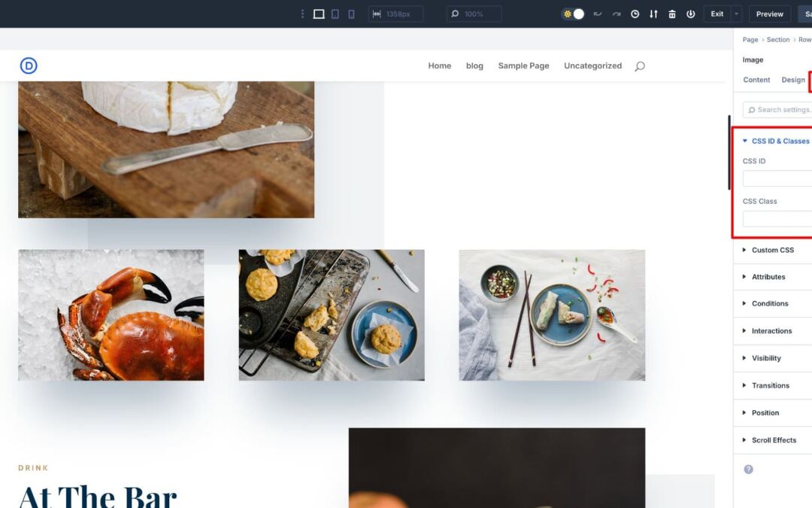
Task: Click the trash clear layout icon
Action: pyautogui.click(x=672, y=14)
